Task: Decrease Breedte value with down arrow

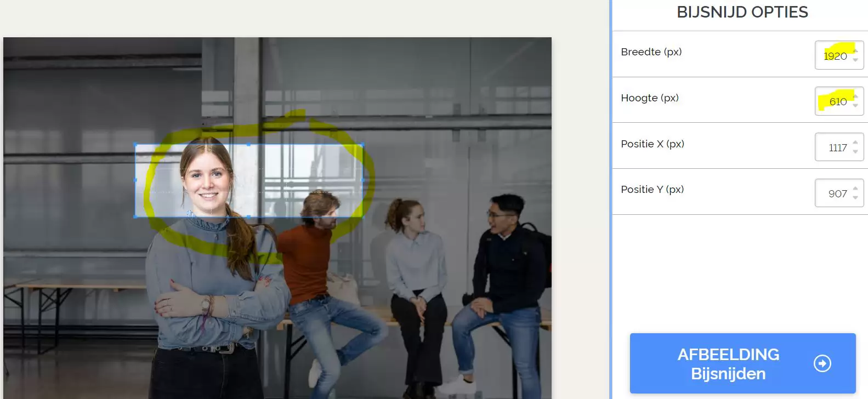Action: click(855, 60)
